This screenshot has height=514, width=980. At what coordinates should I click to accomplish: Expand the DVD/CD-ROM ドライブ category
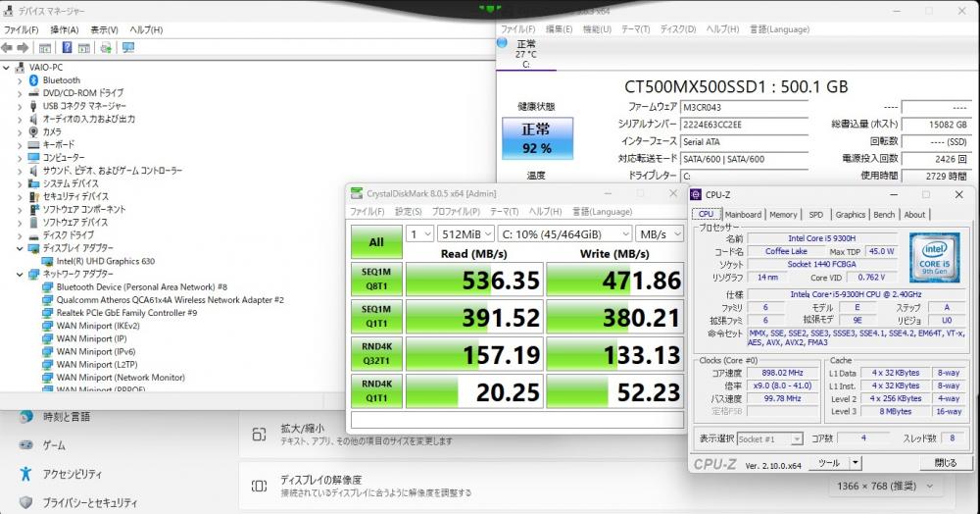20,93
